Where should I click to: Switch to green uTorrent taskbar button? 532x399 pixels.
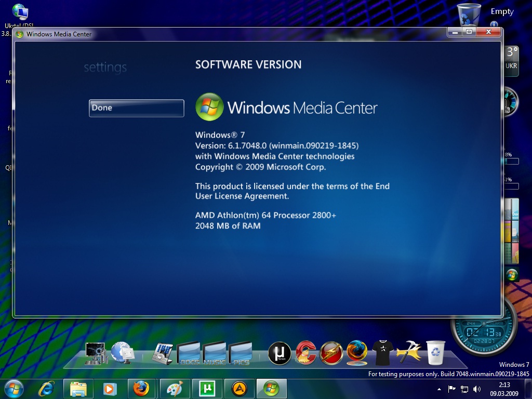coord(207,389)
